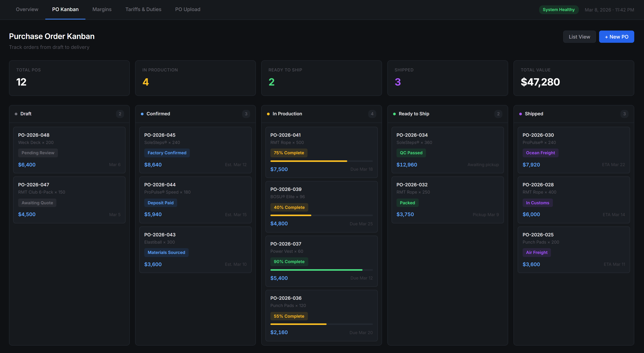Screen dimensions: 644x353
Task: Click the In Production count badge
Action: pos(372,114)
